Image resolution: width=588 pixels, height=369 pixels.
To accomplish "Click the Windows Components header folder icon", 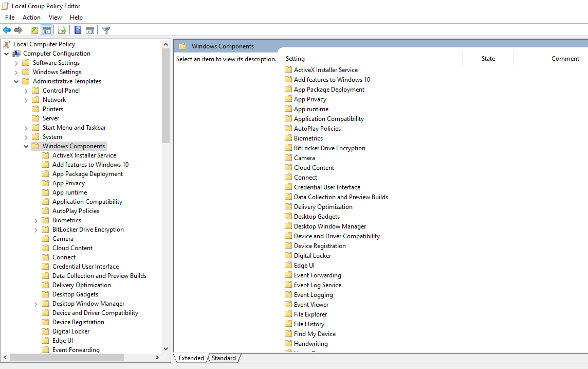I will (x=182, y=46).
